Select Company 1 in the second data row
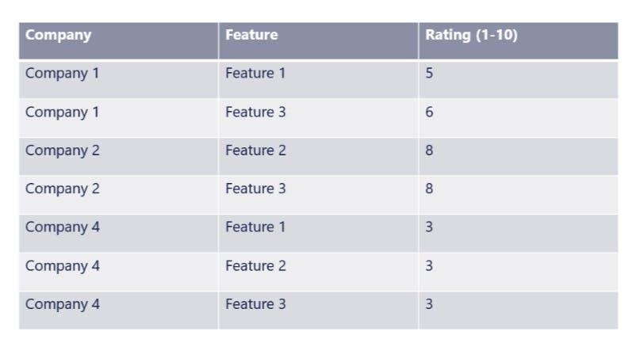Screen dimensions: 644x347 pyautogui.click(x=62, y=112)
